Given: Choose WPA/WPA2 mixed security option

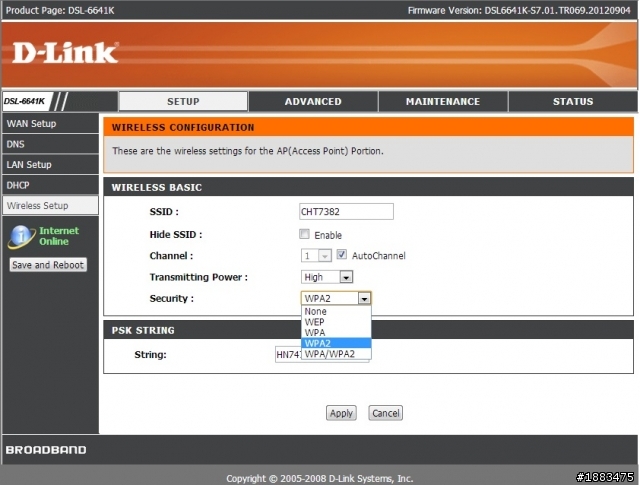Looking at the screenshot, I should (x=336, y=354).
